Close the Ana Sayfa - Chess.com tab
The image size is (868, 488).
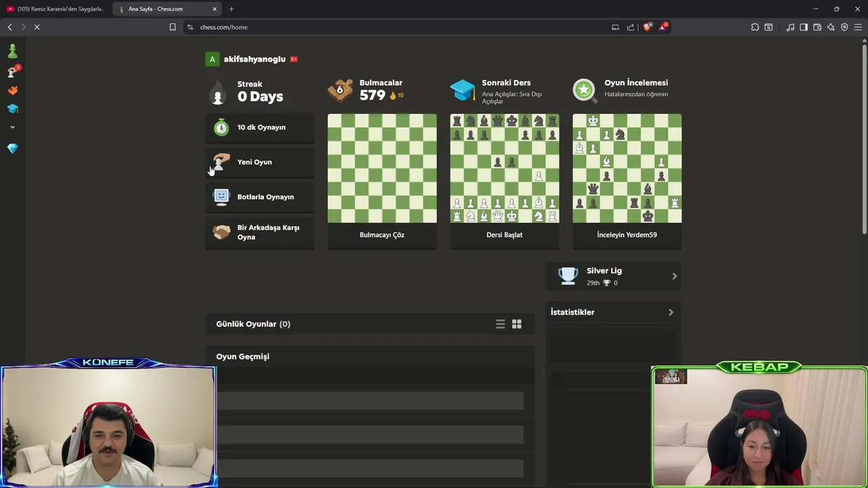[x=214, y=9]
